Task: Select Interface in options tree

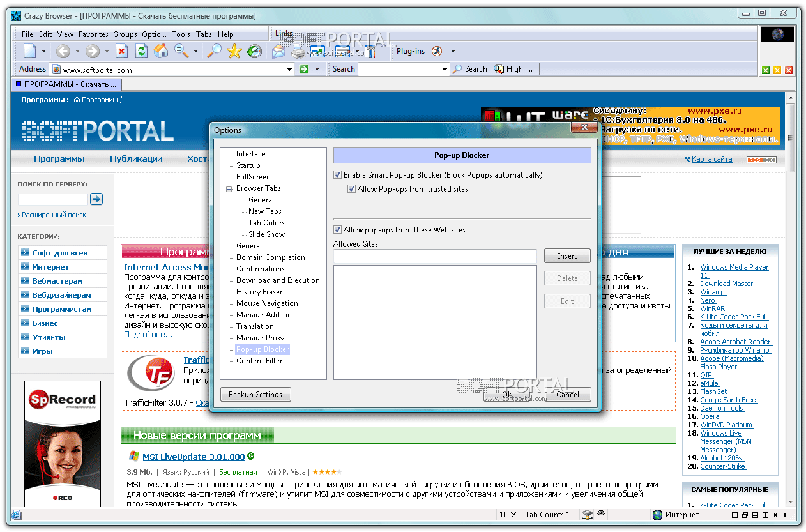Action: [x=250, y=154]
